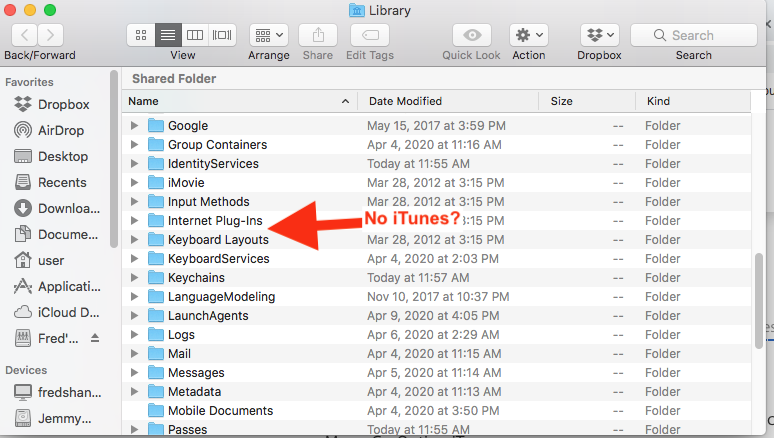Expand the Keychains folder

coord(134,278)
